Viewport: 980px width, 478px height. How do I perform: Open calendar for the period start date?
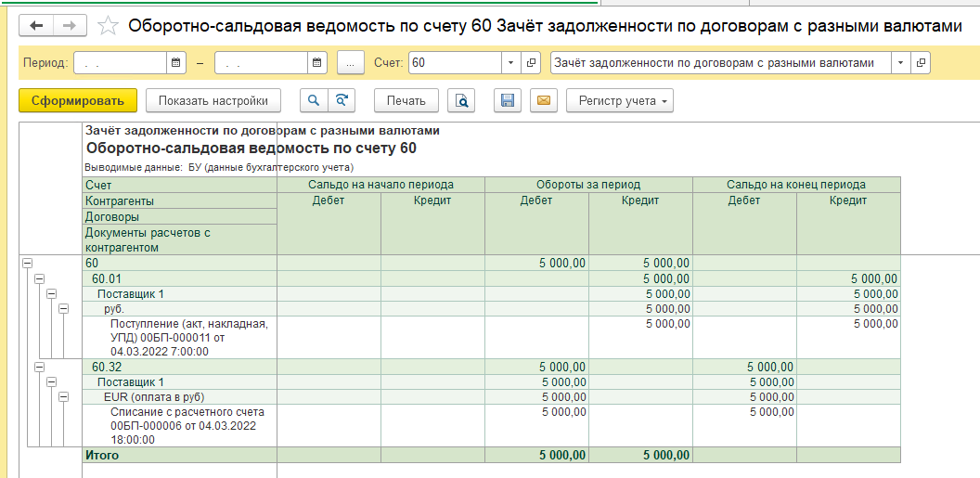176,62
